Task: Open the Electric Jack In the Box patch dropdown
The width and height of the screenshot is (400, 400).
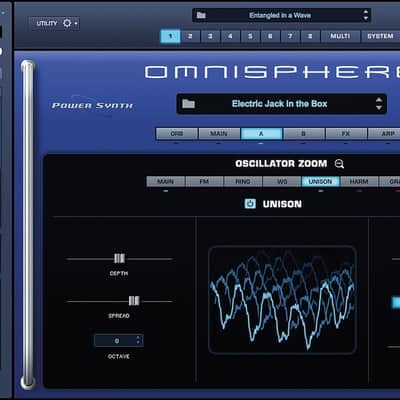Action: tap(281, 104)
